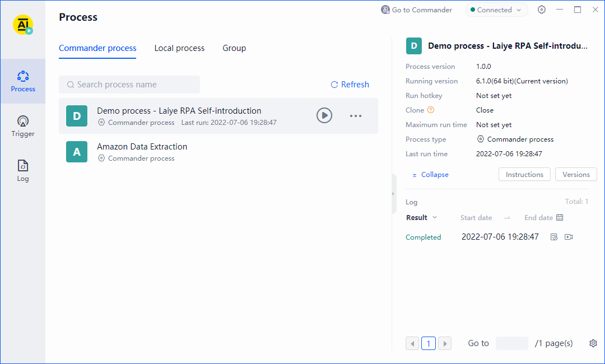Click the log timestamp 2022-07-06 19:28:47
This screenshot has height=364, width=605.
tap(500, 237)
